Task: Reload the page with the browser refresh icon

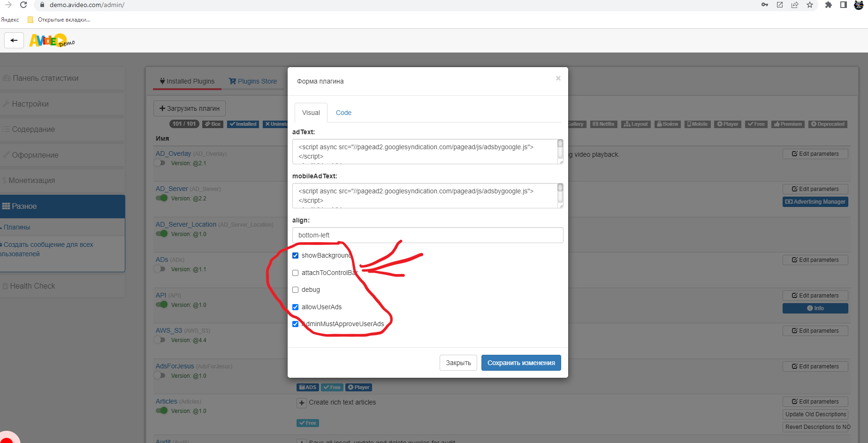Action: tap(23, 5)
